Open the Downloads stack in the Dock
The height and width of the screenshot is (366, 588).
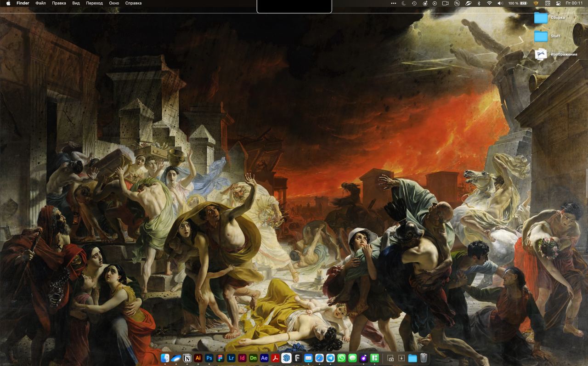[401, 358]
